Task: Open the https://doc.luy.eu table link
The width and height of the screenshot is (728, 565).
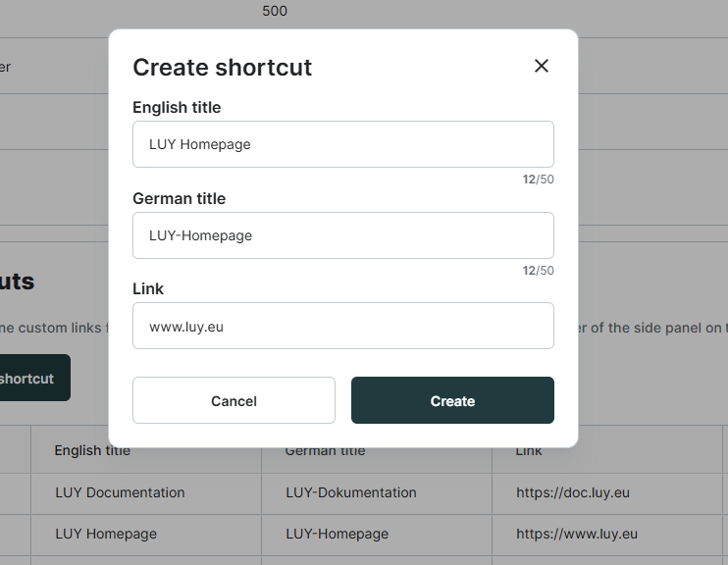Action: pos(573,492)
